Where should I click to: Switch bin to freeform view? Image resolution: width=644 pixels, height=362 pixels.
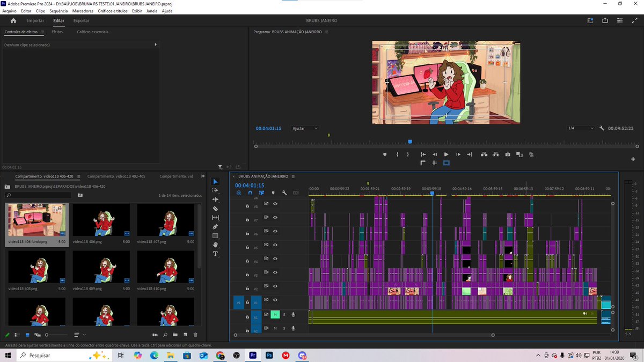point(38,335)
